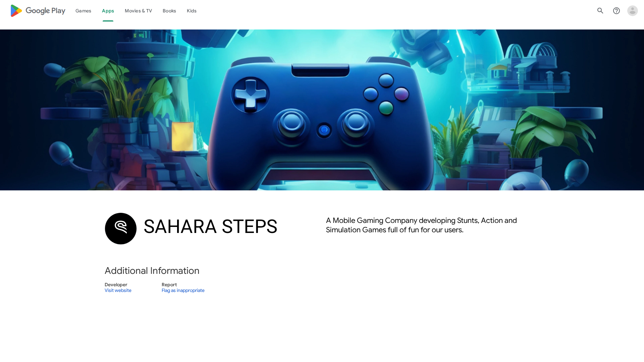Viewport: 644px width, 362px height.
Task: Go to the Movies & TV tab
Action: [x=138, y=11]
